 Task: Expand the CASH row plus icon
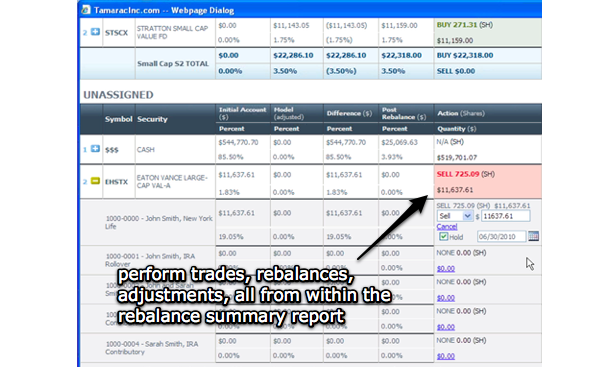pos(95,149)
